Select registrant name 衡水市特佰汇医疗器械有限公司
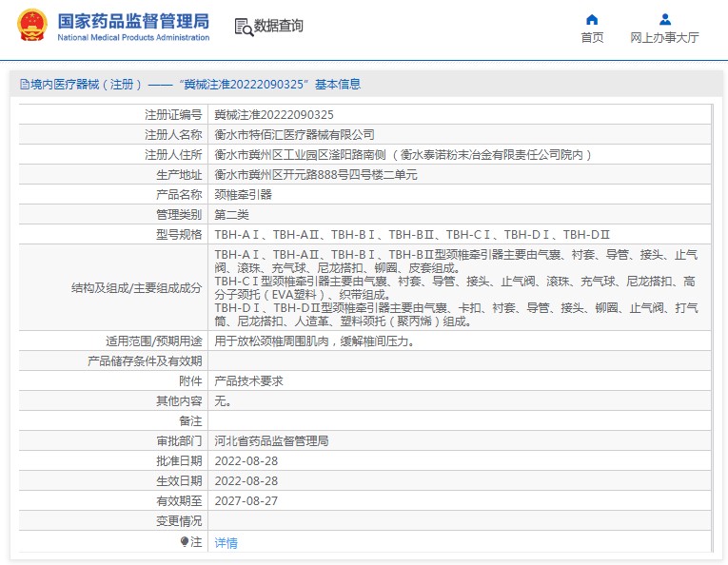 tap(294, 134)
